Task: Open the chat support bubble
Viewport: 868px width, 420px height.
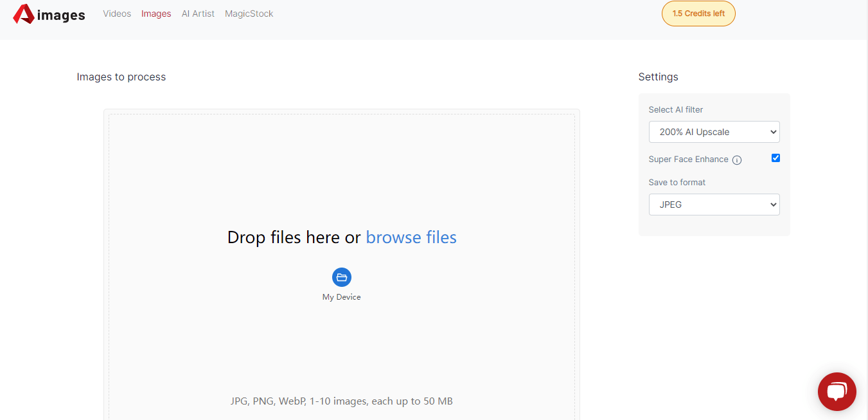Action: click(x=837, y=391)
